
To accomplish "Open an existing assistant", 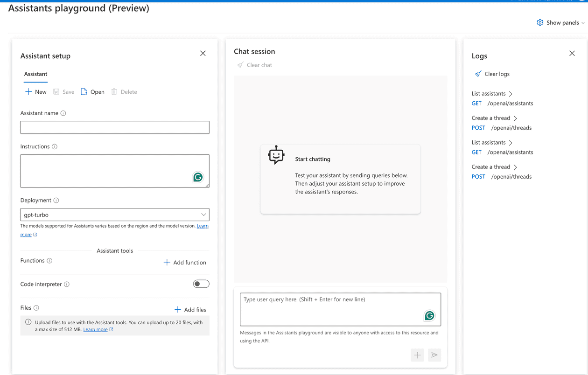I will (x=92, y=91).
